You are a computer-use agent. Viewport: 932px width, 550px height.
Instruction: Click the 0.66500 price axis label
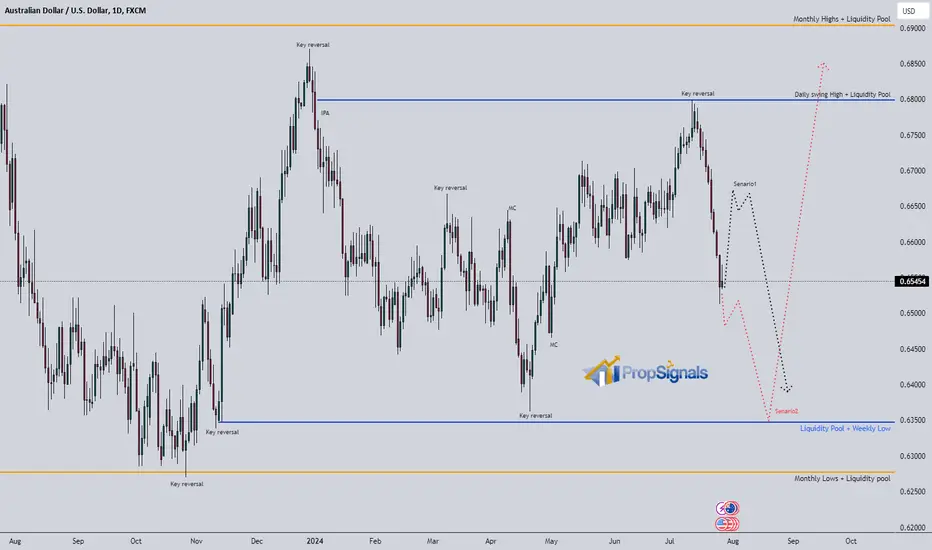[912, 206]
